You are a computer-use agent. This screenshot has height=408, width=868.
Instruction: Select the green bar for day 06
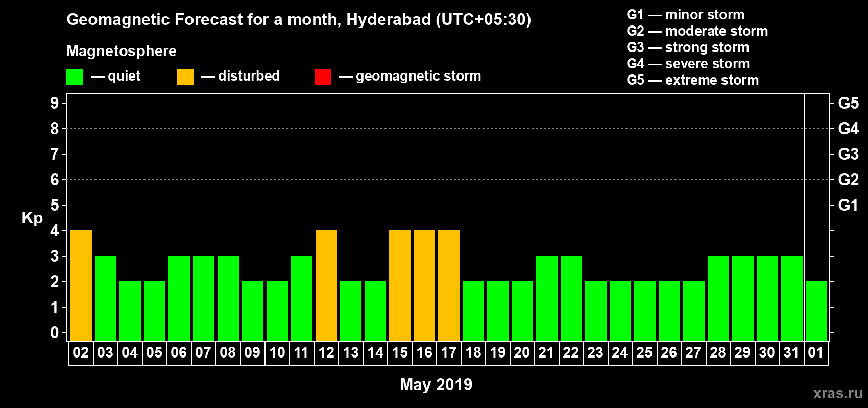click(179, 298)
